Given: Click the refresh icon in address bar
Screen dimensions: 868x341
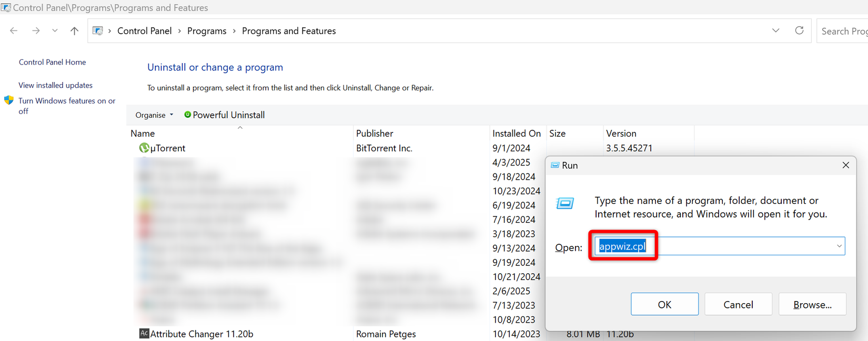Looking at the screenshot, I should pyautogui.click(x=799, y=30).
